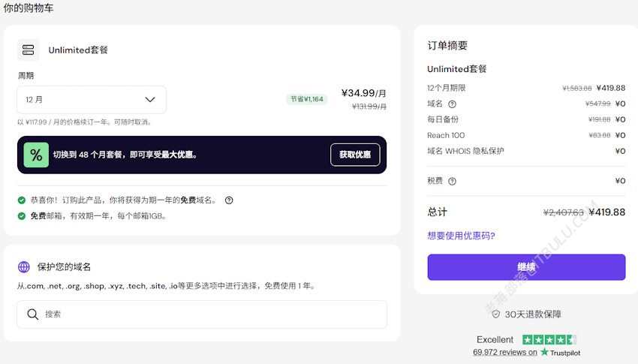
Task: Open the 想要使用优惠码? link
Action: [461, 236]
